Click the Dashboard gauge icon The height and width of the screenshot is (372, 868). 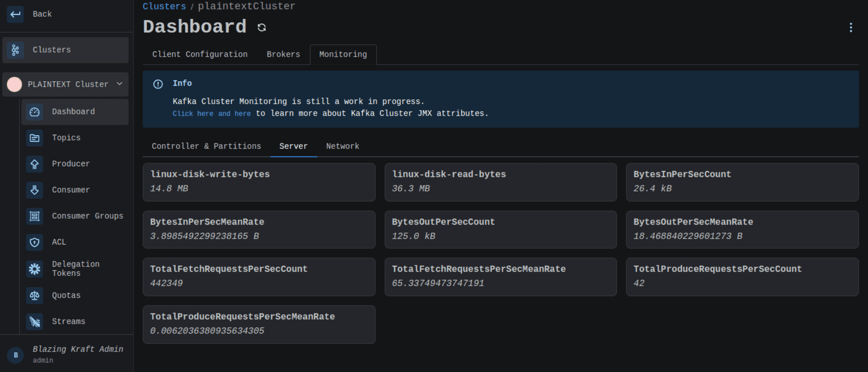pyautogui.click(x=34, y=112)
